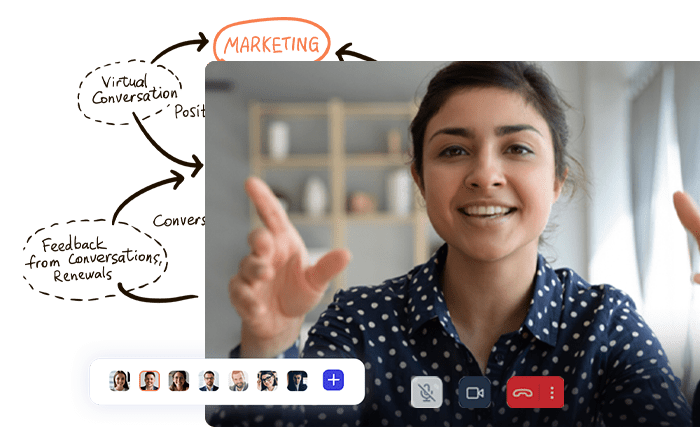The image size is (700, 437).
Task: Open more call options (three dots)
Action: [552, 392]
